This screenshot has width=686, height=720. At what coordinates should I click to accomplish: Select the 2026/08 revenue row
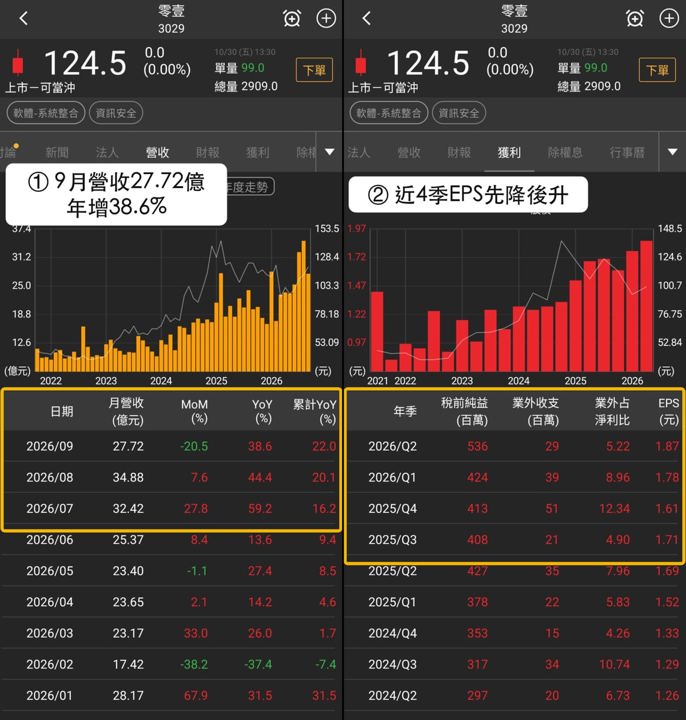click(171, 477)
